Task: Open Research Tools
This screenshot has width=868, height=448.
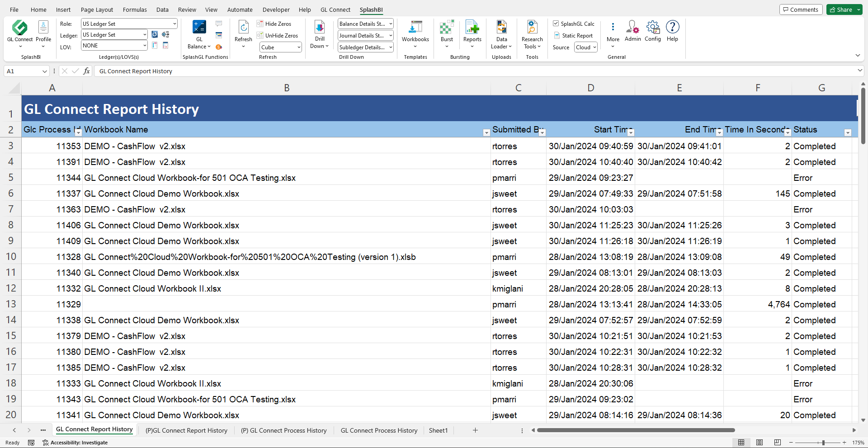Action: pos(532,28)
